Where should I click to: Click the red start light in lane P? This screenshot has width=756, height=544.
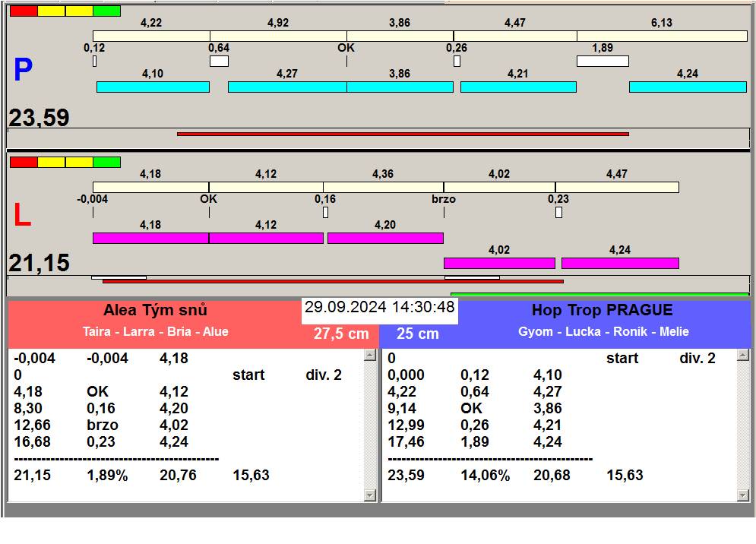pyautogui.click(x=23, y=11)
